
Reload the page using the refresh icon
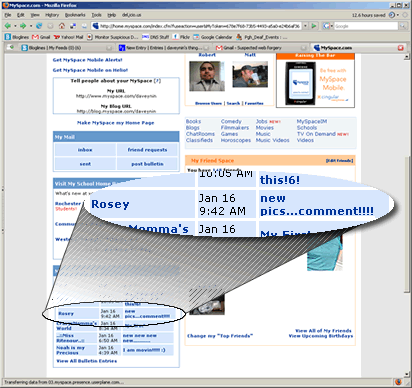click(39, 26)
